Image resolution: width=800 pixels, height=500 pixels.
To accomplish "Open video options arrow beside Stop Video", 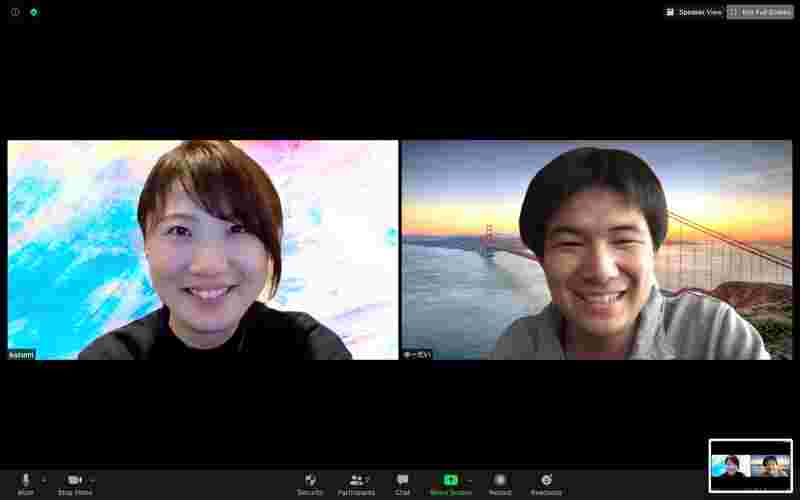I will tap(92, 480).
